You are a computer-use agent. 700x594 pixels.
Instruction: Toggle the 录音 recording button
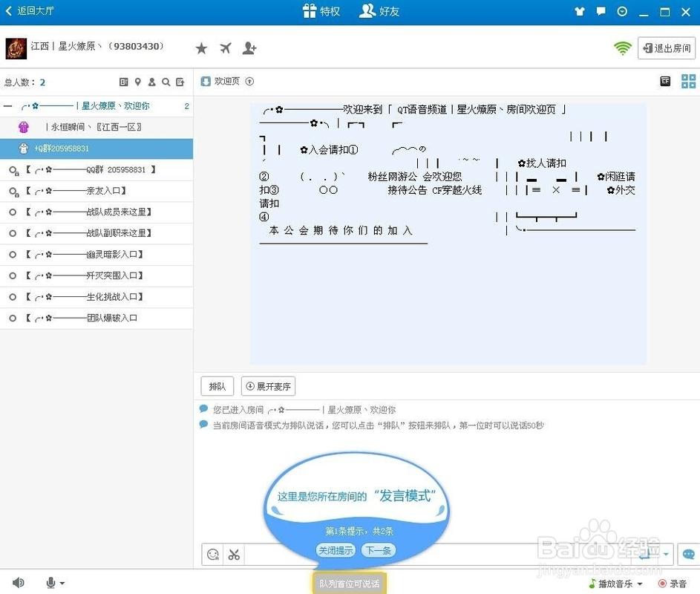[x=672, y=584]
